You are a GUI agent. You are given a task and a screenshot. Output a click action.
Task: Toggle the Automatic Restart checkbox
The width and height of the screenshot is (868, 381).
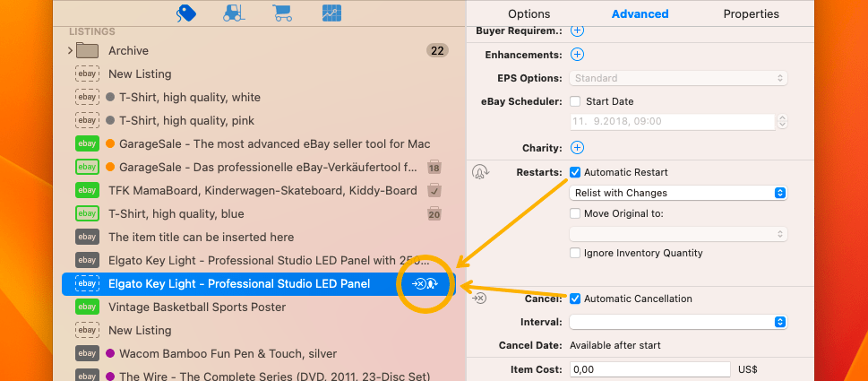tap(575, 172)
